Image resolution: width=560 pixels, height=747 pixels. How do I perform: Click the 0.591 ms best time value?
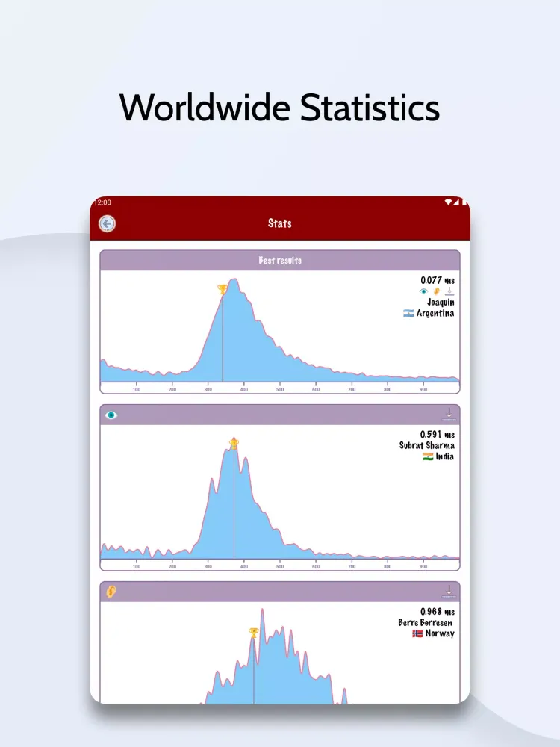click(x=437, y=434)
